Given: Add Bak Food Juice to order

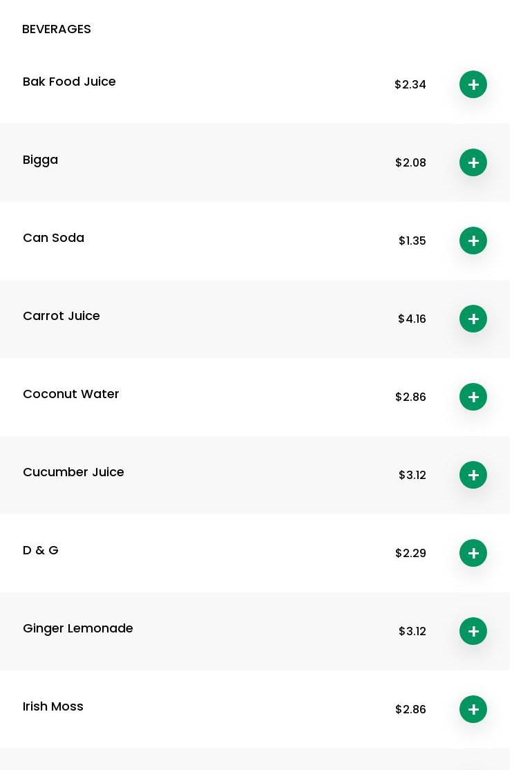Looking at the screenshot, I should pyautogui.click(x=473, y=84).
